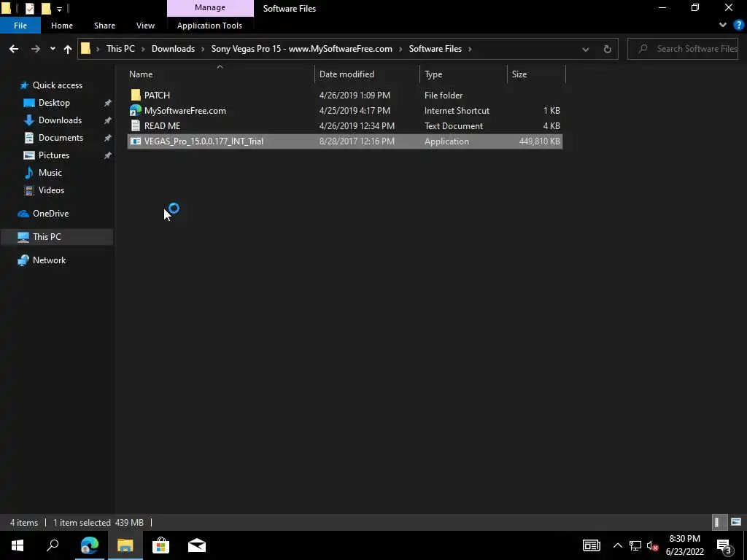Click the pin icon beside Desktop
The height and width of the screenshot is (560, 747).
108,103
